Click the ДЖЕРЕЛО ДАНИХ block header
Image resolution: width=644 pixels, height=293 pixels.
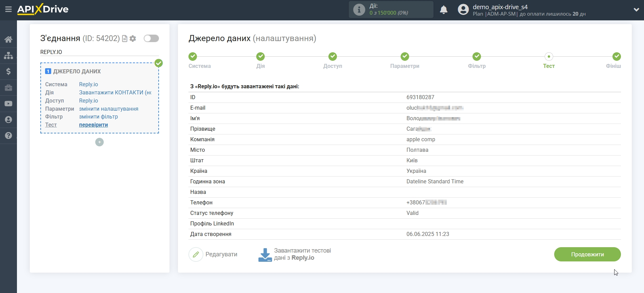tap(77, 71)
